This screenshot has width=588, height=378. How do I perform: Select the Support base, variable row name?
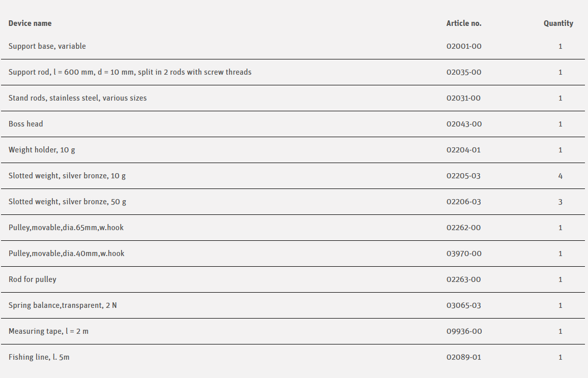pyautogui.click(x=47, y=46)
